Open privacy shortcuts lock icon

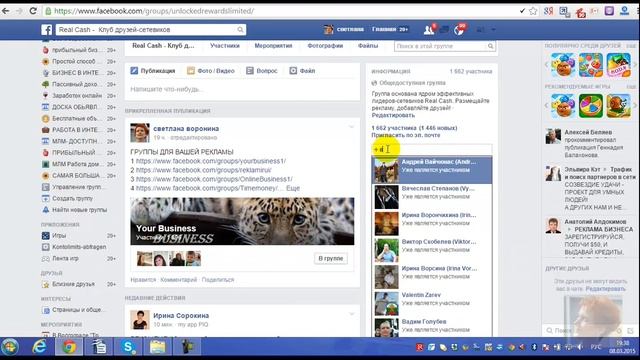(480, 30)
